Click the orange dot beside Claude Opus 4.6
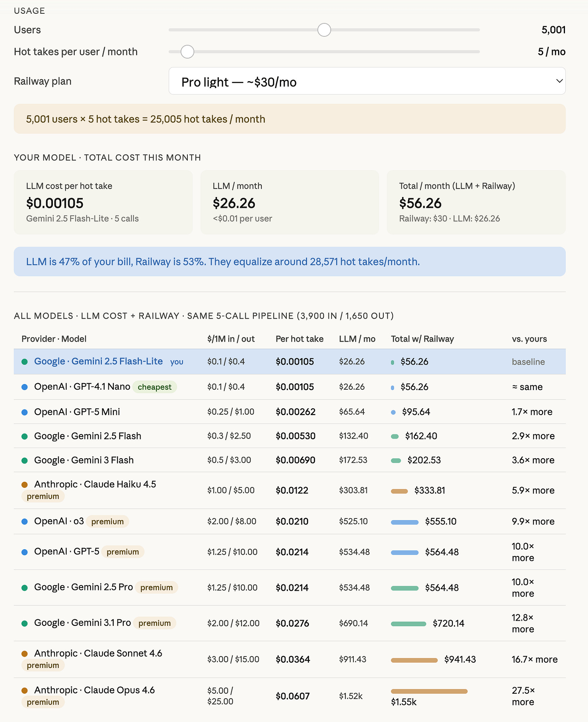588x722 pixels. pos(25,691)
